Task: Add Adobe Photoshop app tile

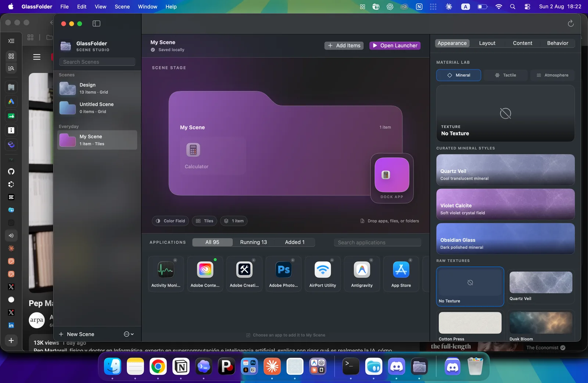Action: 283,274
